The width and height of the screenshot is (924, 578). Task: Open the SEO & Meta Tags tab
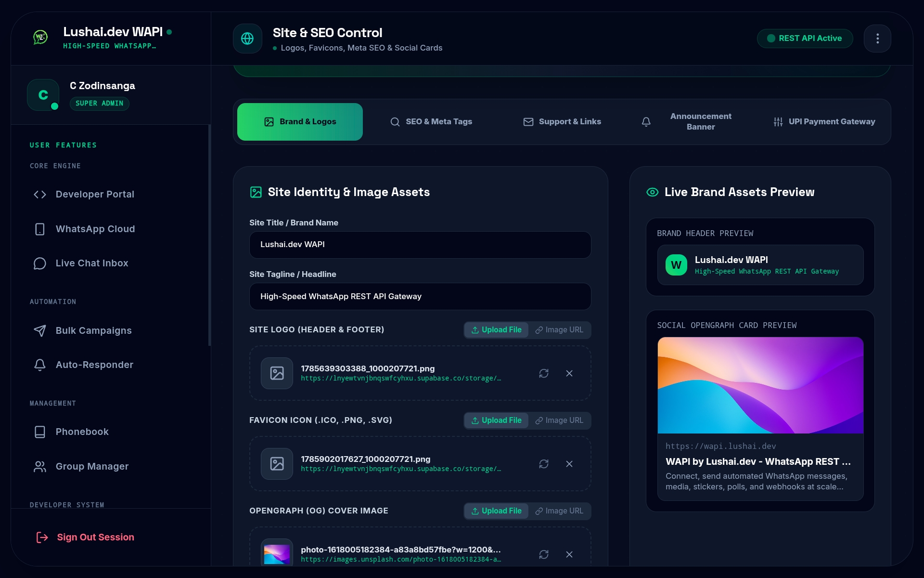point(431,122)
